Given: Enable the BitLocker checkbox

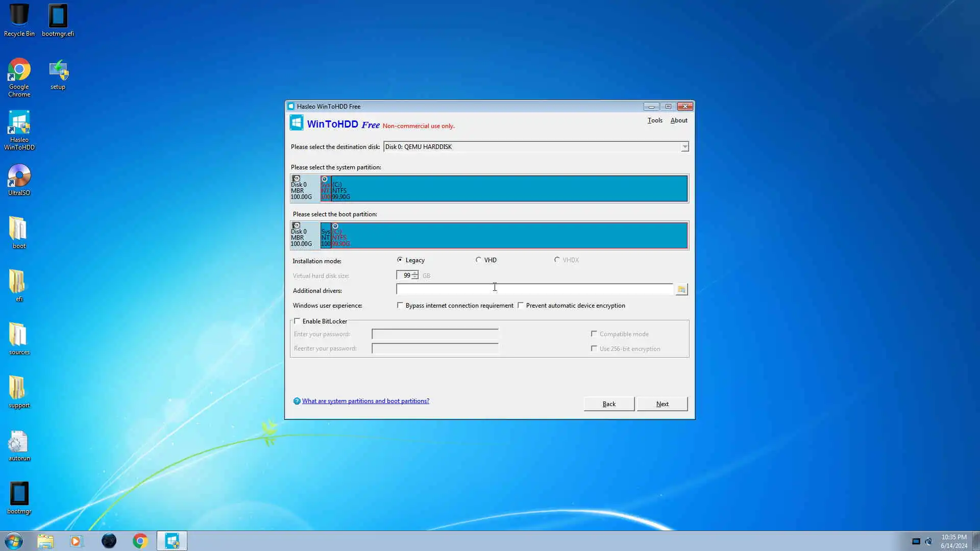Looking at the screenshot, I should [297, 321].
